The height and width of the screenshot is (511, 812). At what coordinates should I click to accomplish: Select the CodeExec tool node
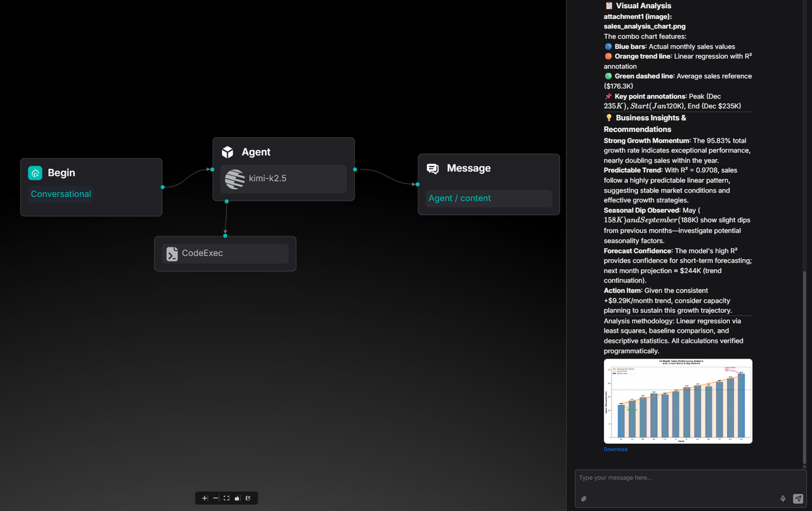click(225, 253)
